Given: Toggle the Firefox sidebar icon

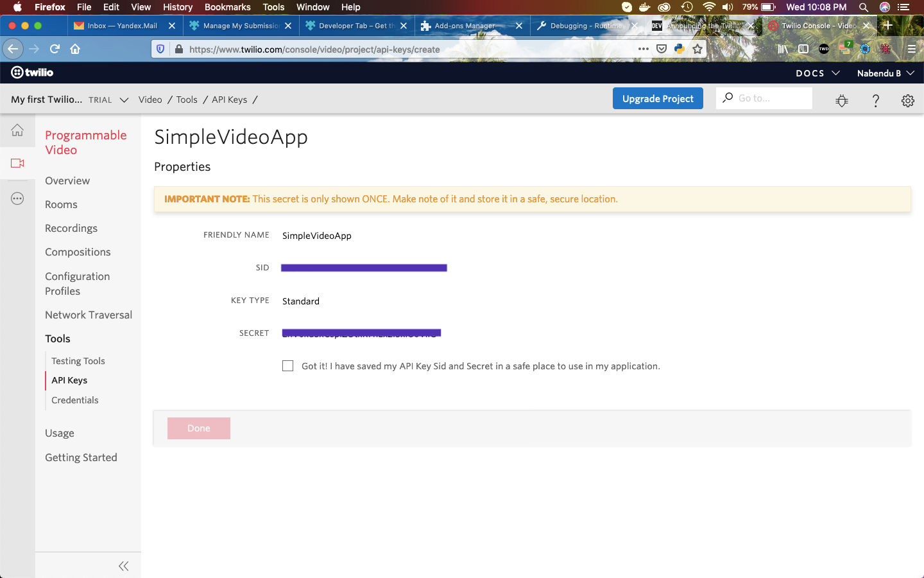Looking at the screenshot, I should click(803, 49).
